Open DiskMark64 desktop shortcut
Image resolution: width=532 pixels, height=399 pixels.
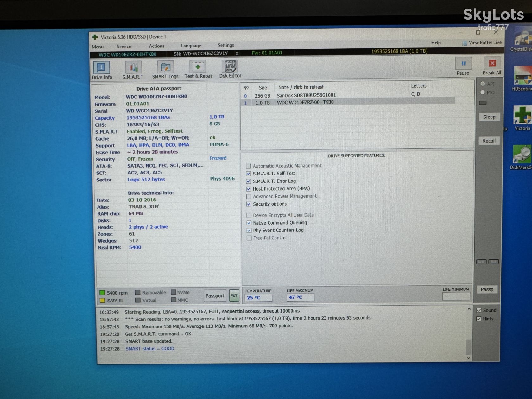(x=522, y=157)
